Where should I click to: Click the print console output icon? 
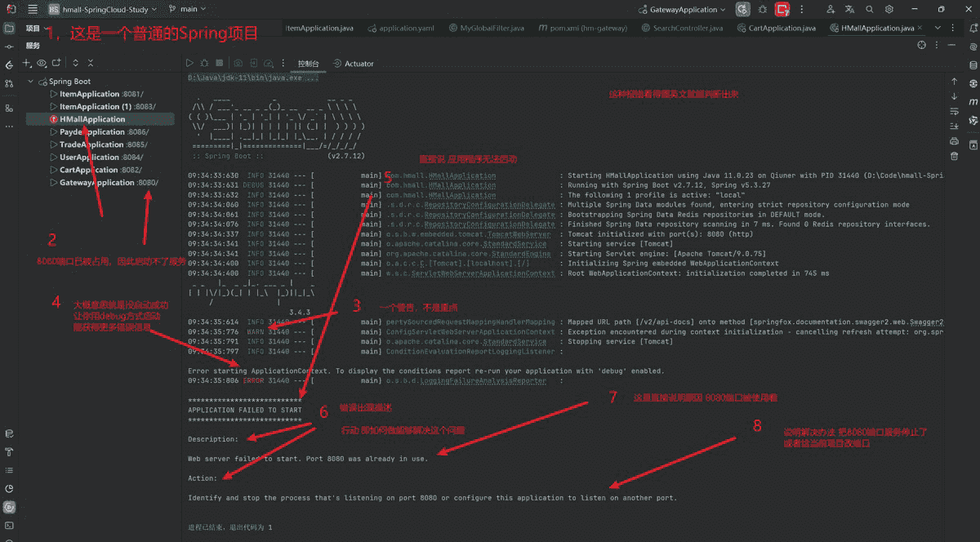(x=954, y=140)
